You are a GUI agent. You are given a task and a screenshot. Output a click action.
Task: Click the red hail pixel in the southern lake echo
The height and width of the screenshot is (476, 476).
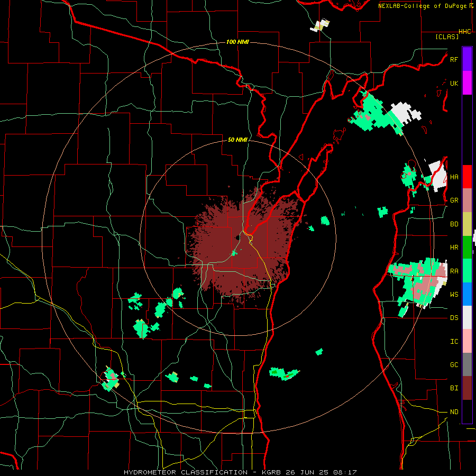click(x=287, y=377)
